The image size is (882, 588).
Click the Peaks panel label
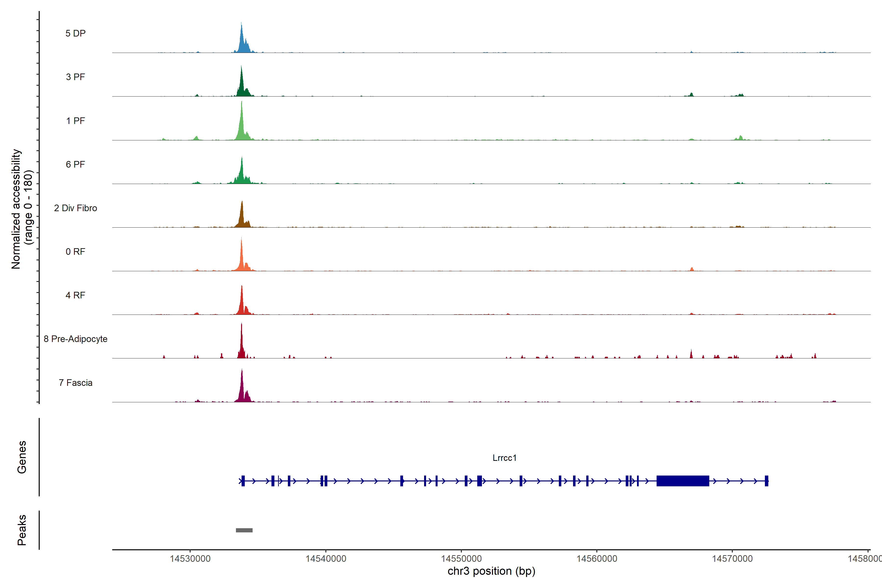coord(22,529)
